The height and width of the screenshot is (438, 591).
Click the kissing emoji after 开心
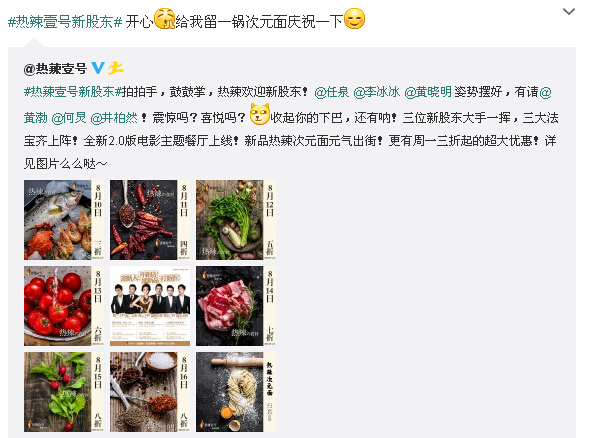coord(165,18)
